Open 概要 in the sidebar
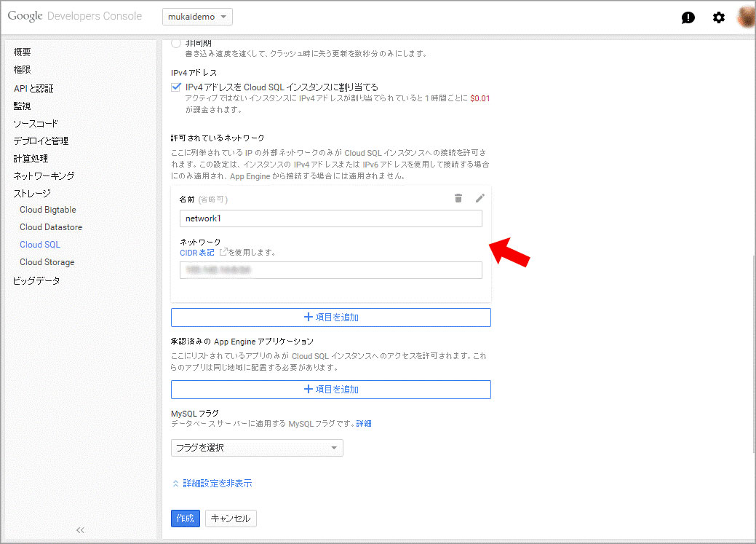The image size is (756, 544). (x=22, y=52)
